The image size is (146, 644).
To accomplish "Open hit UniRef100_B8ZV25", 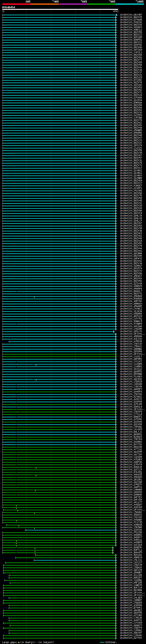I will coord(131,17).
